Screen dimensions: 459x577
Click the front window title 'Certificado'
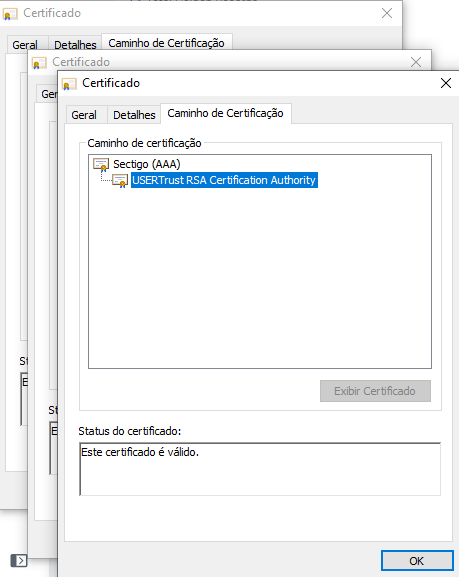111,83
